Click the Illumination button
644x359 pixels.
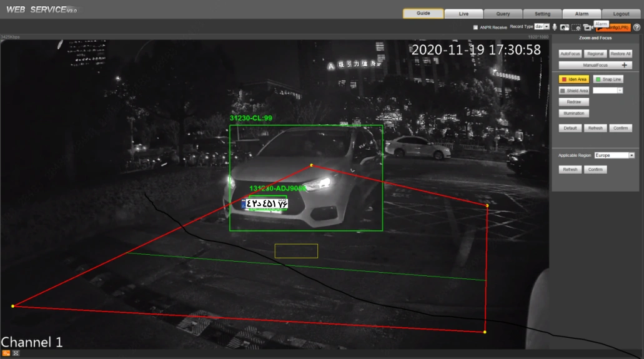[x=573, y=113]
